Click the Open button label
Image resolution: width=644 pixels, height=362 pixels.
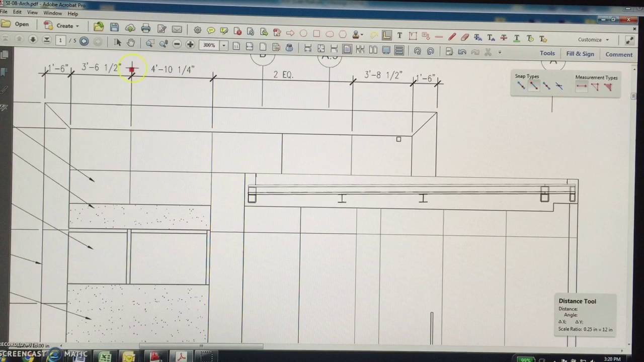coord(22,24)
